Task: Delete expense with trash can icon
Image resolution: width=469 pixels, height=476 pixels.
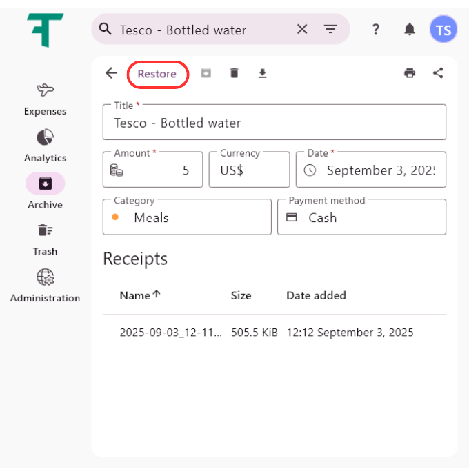Action: point(234,73)
